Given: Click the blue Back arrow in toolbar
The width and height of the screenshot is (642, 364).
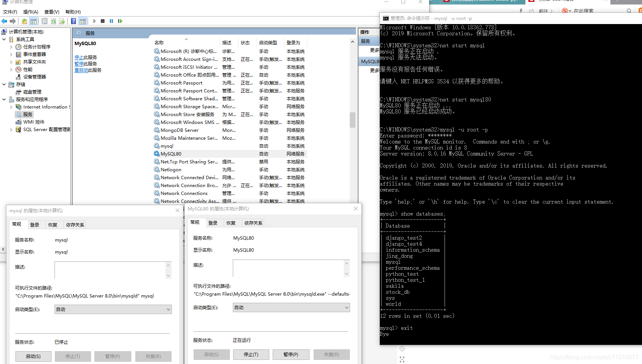Looking at the screenshot, I should click(5, 21).
